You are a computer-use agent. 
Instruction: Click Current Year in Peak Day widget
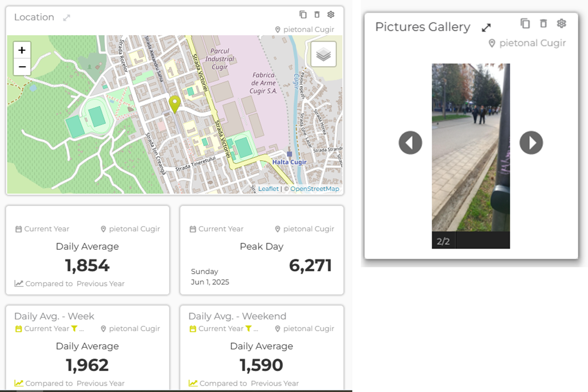pyautogui.click(x=221, y=229)
